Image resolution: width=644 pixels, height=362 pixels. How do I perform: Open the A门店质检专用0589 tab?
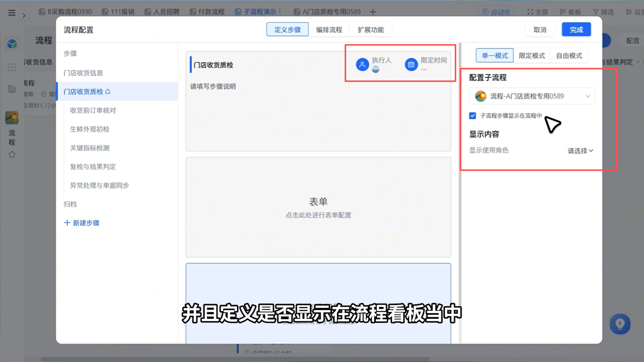coord(327,12)
